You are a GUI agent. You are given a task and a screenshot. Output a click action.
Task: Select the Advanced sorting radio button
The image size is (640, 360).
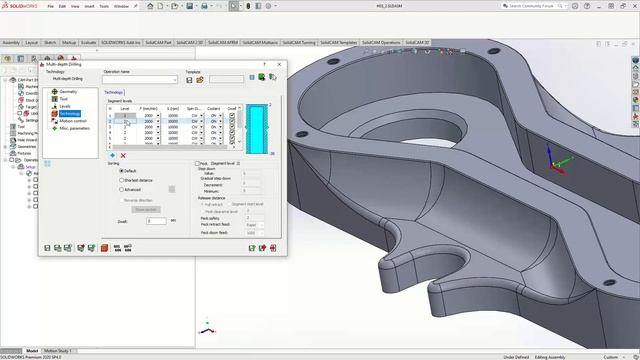pos(121,189)
